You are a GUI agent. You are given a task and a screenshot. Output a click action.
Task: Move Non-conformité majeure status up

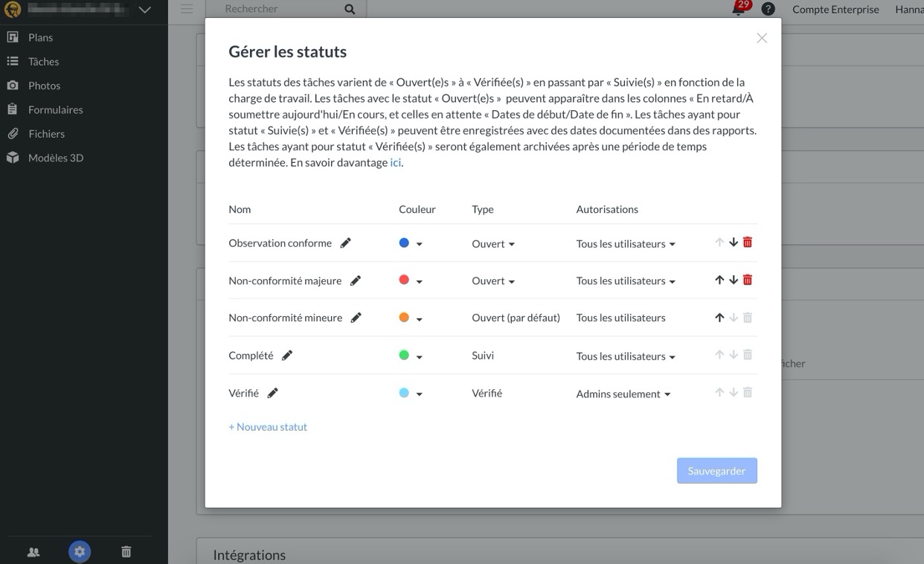tap(719, 281)
